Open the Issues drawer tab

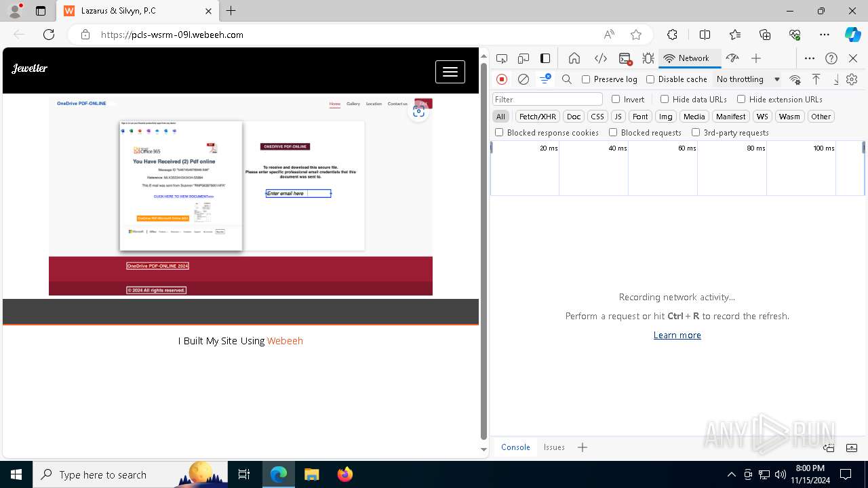pyautogui.click(x=554, y=447)
